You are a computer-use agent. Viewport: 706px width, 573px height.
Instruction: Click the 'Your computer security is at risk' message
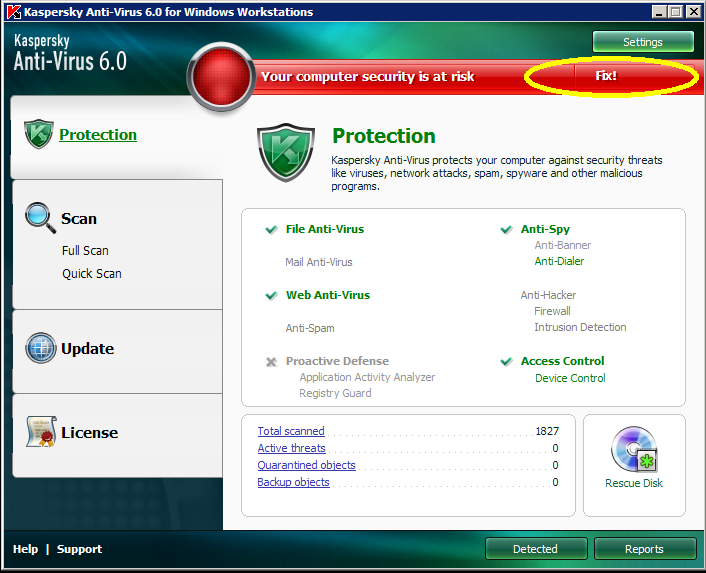[x=367, y=77]
